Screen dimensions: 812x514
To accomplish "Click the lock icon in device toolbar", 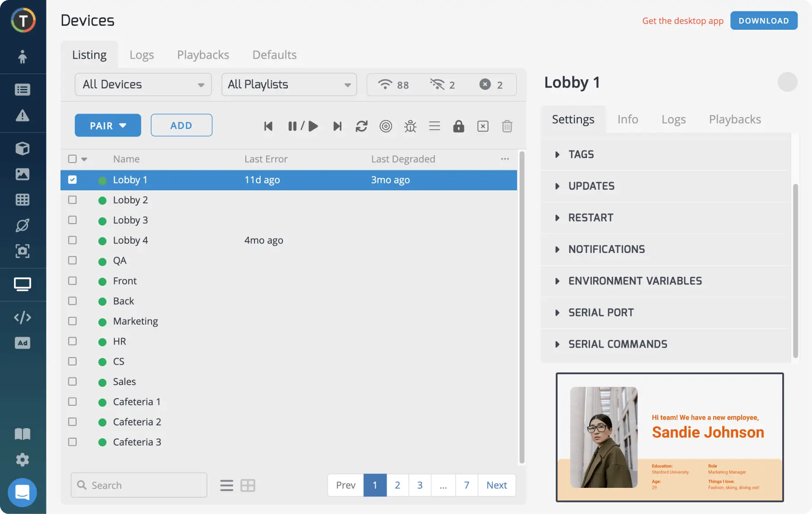I will 458,126.
